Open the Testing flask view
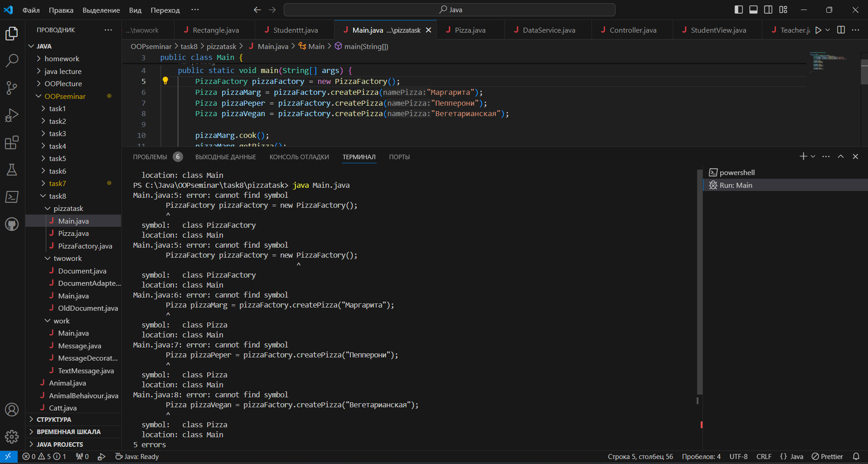This screenshot has width=868, height=464. [x=12, y=170]
